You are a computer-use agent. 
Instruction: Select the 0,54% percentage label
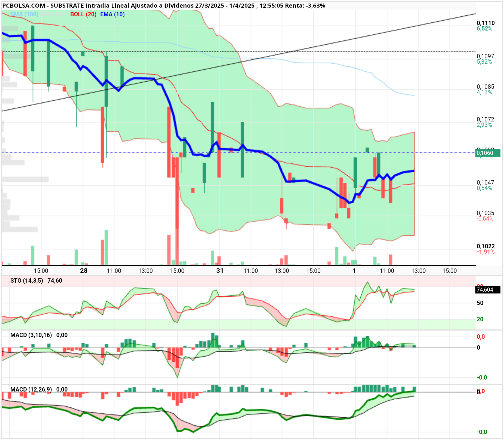pos(484,188)
